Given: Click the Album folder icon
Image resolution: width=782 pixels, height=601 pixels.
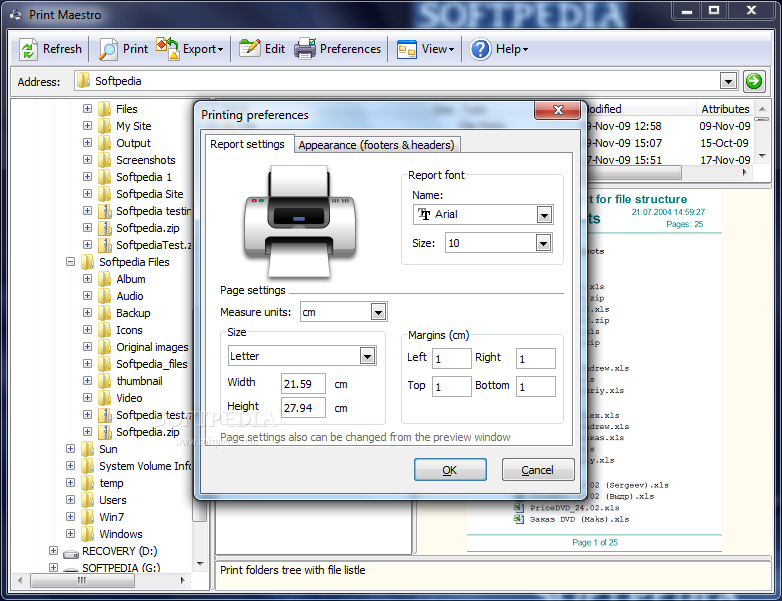Looking at the screenshot, I should tap(105, 279).
